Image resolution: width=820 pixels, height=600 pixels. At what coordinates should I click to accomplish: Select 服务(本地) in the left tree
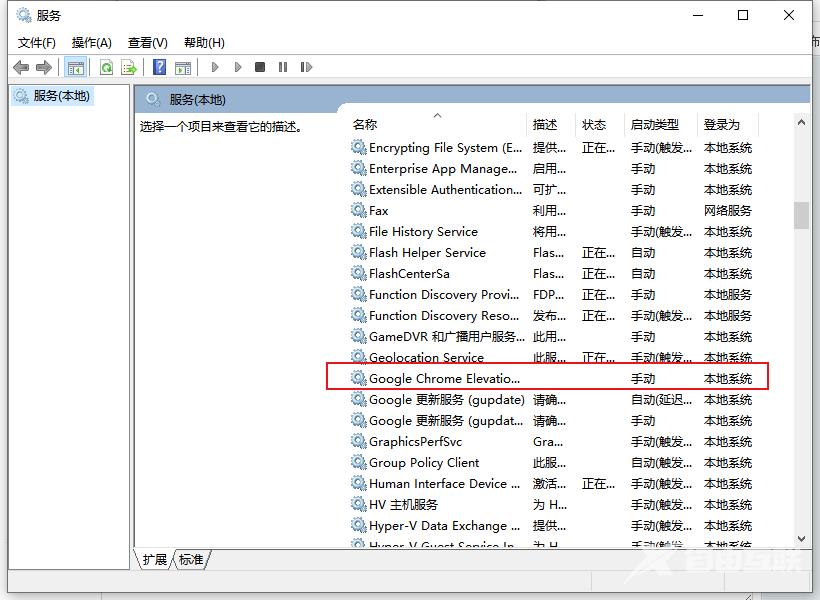point(60,96)
